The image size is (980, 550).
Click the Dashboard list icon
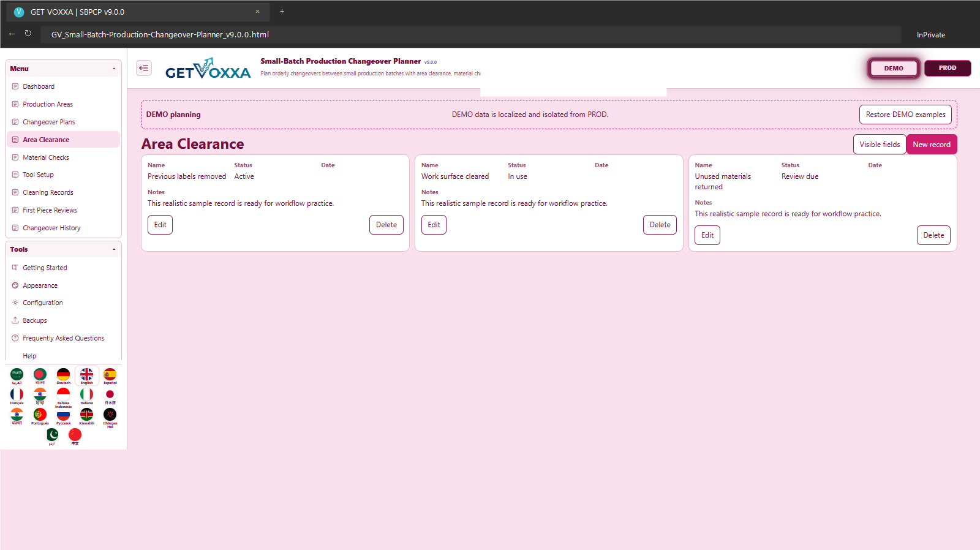tap(15, 86)
